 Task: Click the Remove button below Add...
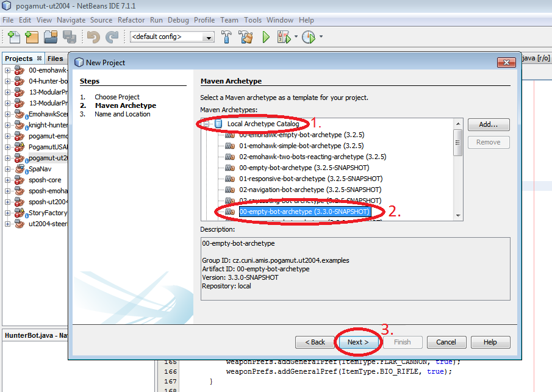489,142
